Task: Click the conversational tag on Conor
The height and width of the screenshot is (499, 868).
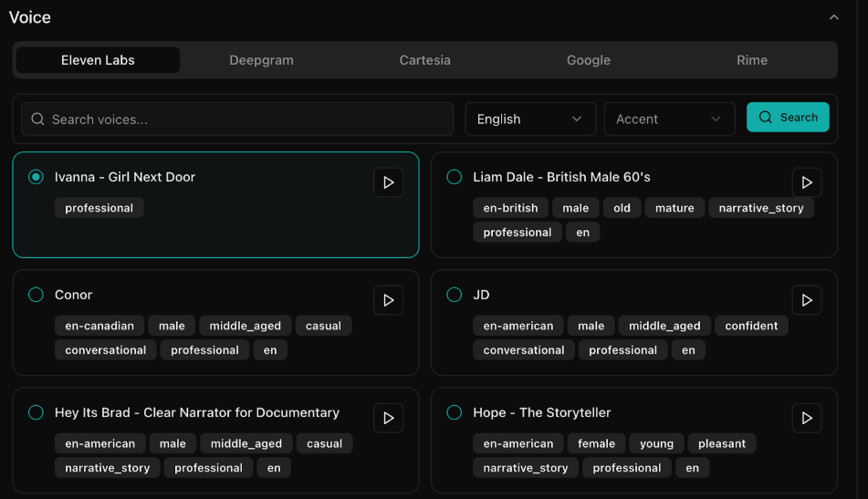Action: [106, 350]
